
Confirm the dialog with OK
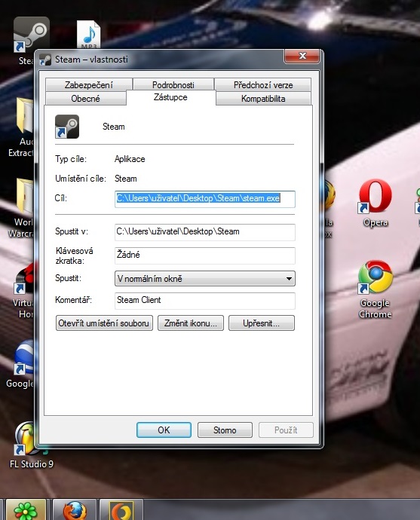[164, 430]
